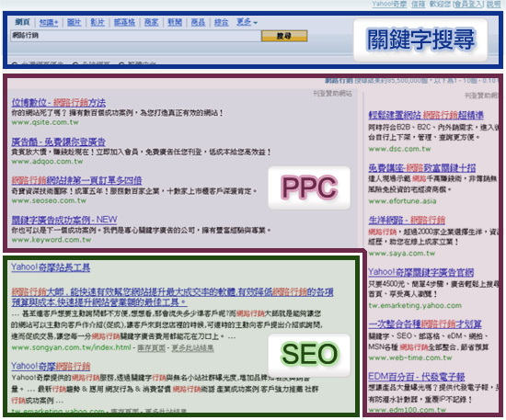Click 刊登贊助網站 label above the left ads
Screen dimensions: 506x420
[x=332, y=94]
